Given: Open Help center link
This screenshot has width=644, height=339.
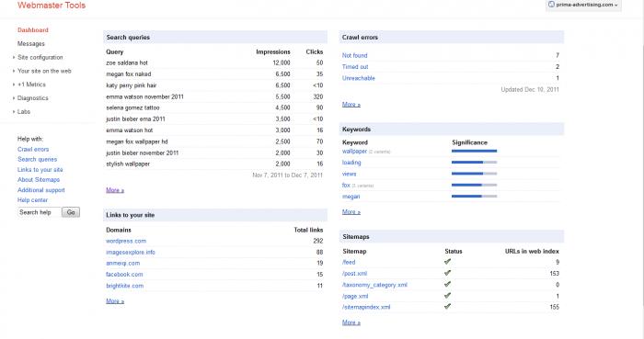Looking at the screenshot, I should pos(32,200).
